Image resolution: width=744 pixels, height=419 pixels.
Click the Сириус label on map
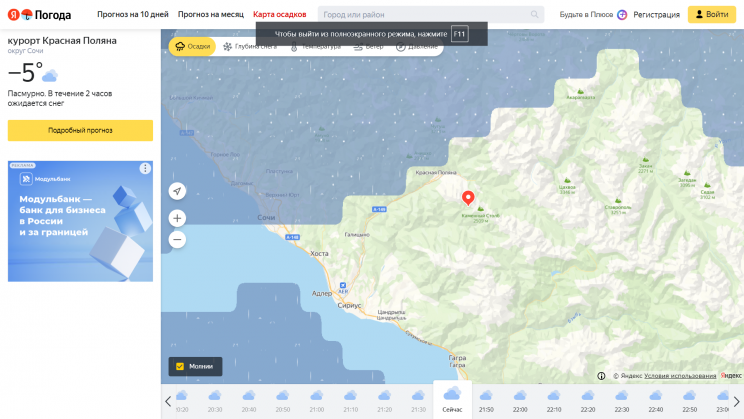(349, 306)
